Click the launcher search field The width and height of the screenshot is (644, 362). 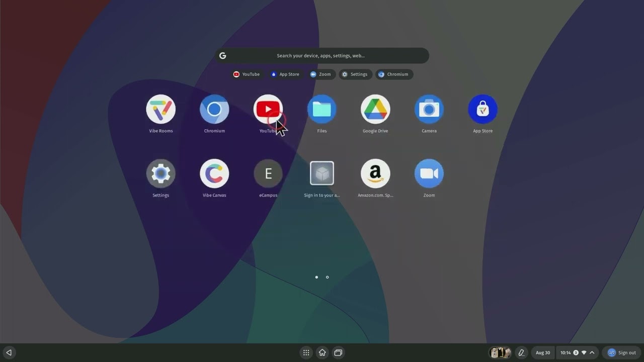321,56
